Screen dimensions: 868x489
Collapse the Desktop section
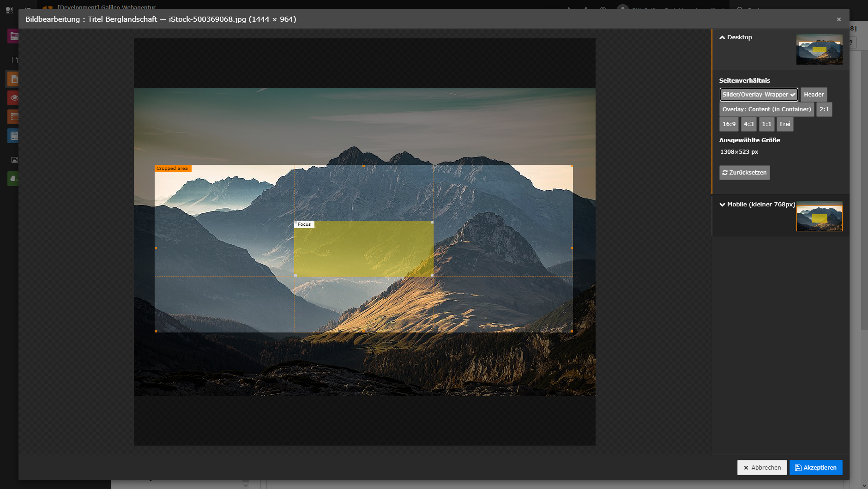pos(736,37)
